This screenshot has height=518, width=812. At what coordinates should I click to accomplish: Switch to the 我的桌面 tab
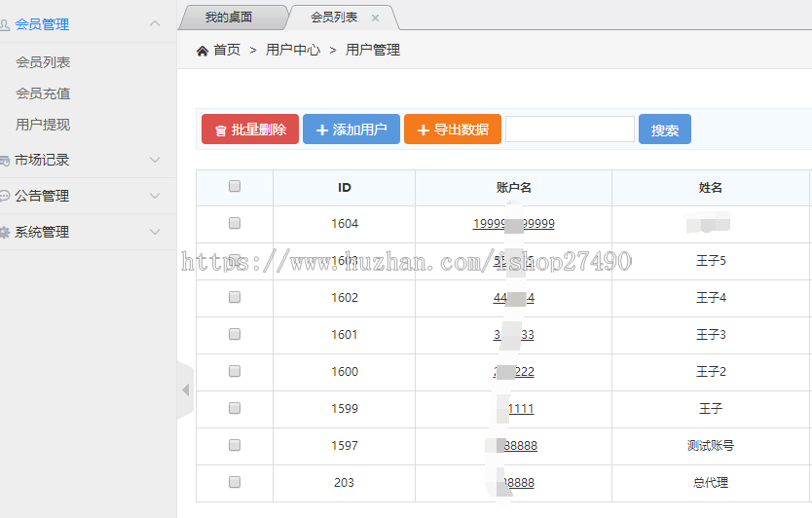229,18
